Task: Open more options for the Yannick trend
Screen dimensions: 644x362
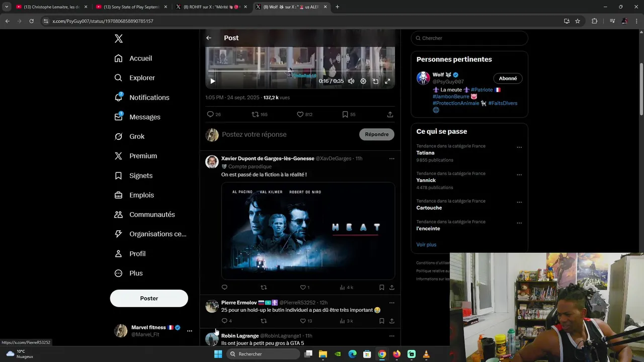Action: point(519,175)
